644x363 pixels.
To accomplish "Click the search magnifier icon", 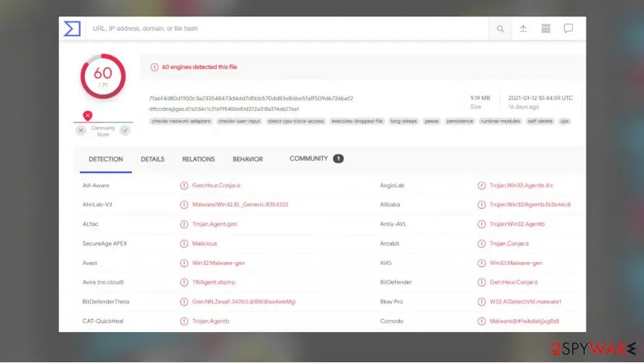I will [500, 29].
